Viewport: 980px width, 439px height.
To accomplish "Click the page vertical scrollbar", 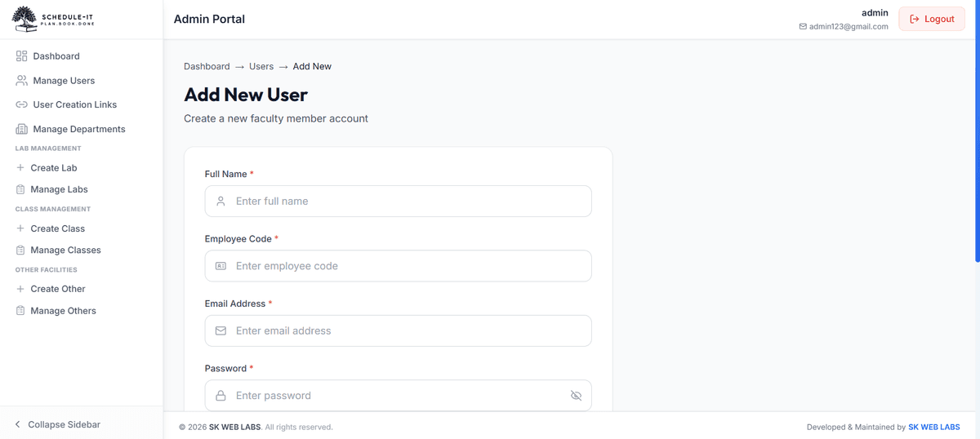I will [x=977, y=131].
